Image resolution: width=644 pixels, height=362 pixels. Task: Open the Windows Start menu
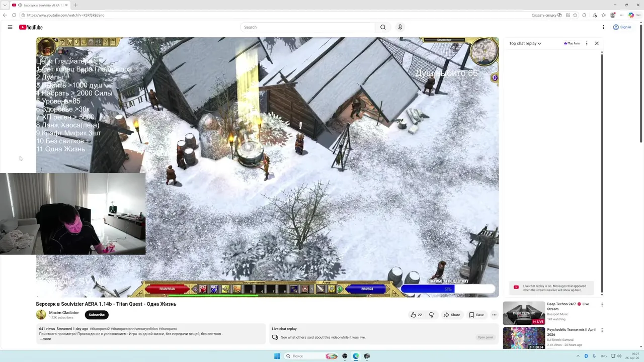pos(277,356)
